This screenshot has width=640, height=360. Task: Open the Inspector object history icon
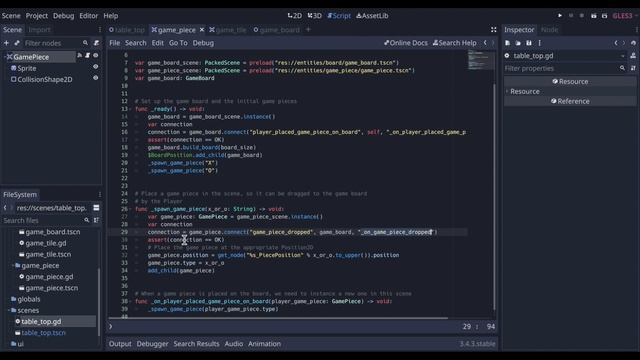click(633, 43)
